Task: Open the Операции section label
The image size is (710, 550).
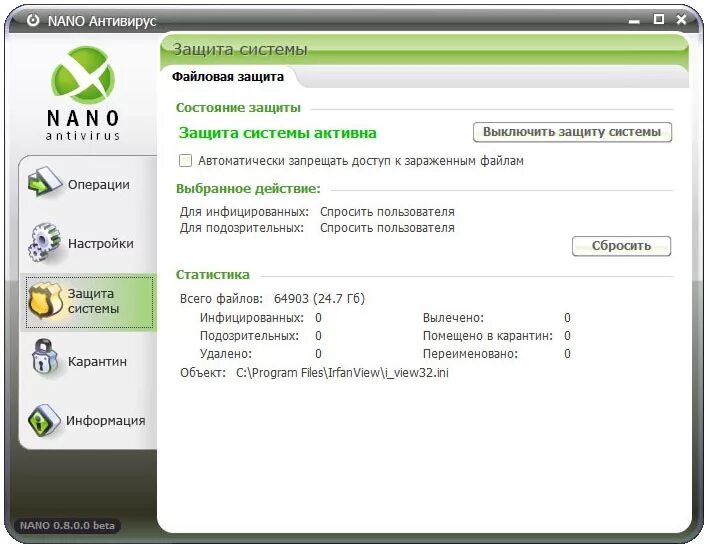Action: tap(99, 185)
